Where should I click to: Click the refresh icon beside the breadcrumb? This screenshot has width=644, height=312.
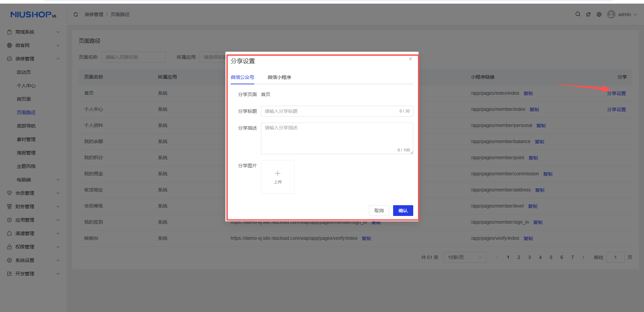click(76, 14)
